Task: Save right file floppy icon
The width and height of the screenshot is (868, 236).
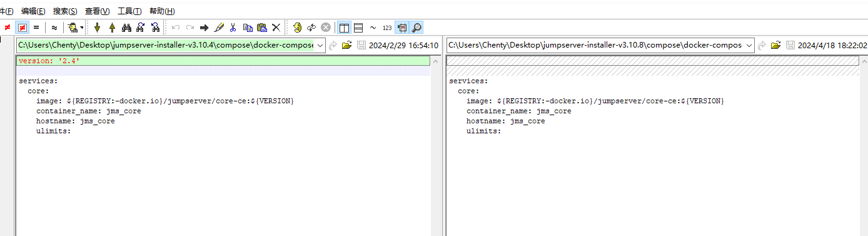Action: click(x=790, y=45)
